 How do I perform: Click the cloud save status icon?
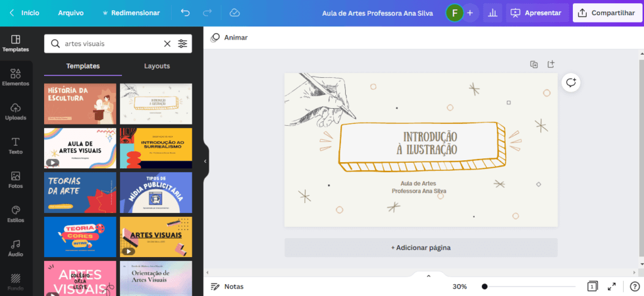click(235, 13)
